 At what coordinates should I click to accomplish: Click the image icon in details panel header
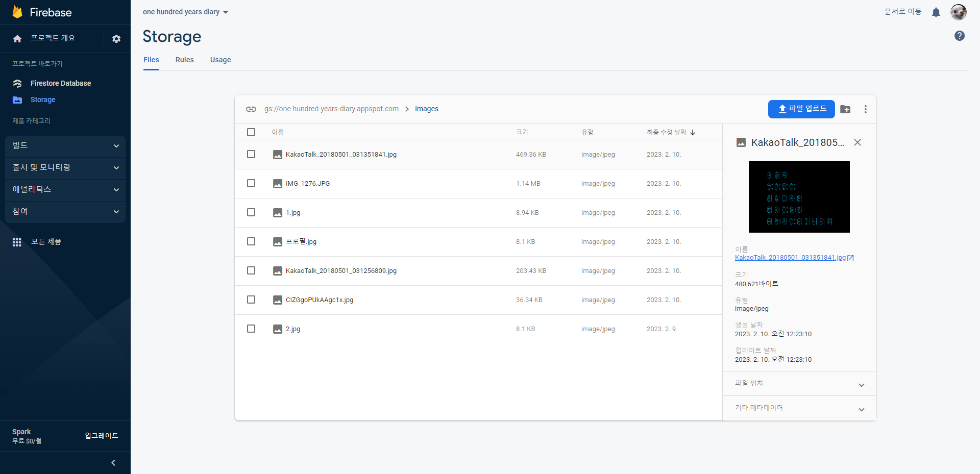tap(741, 142)
